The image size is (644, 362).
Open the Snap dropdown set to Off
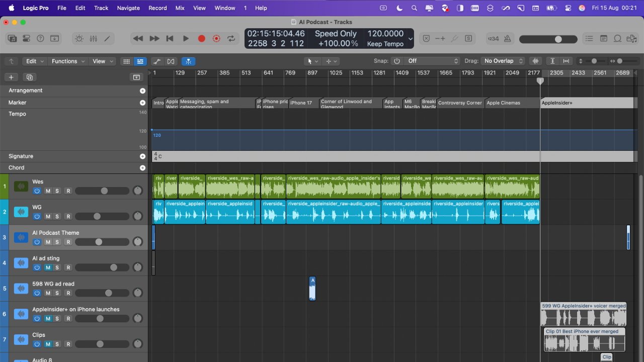[433, 61]
